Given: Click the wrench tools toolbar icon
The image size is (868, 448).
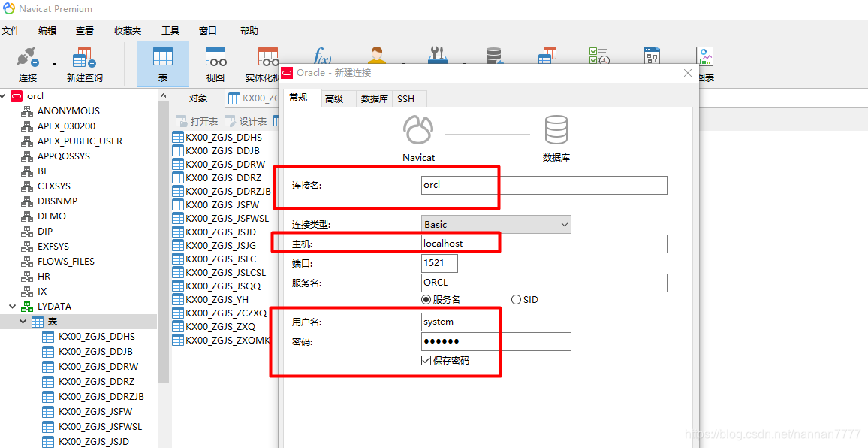Looking at the screenshot, I should 437,55.
